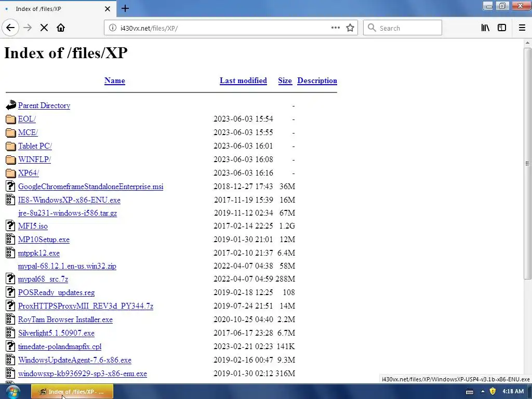Open timedate-polandmapfix.cpl link

click(x=60, y=347)
